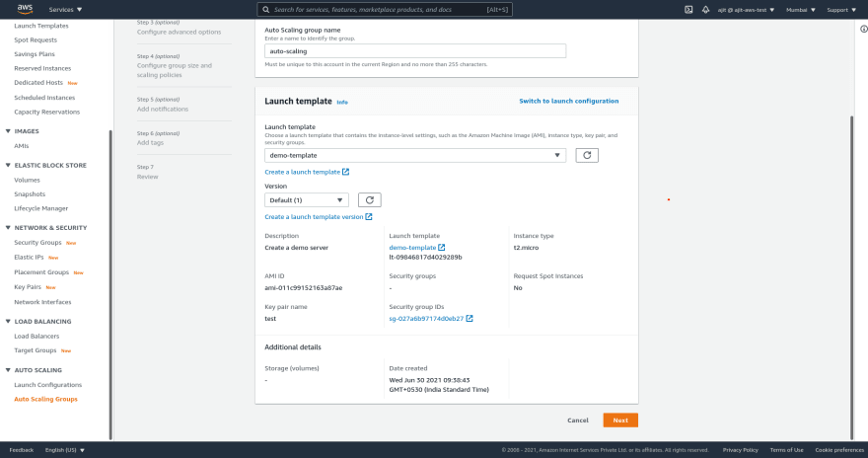Click the Cancel button

click(x=578, y=420)
